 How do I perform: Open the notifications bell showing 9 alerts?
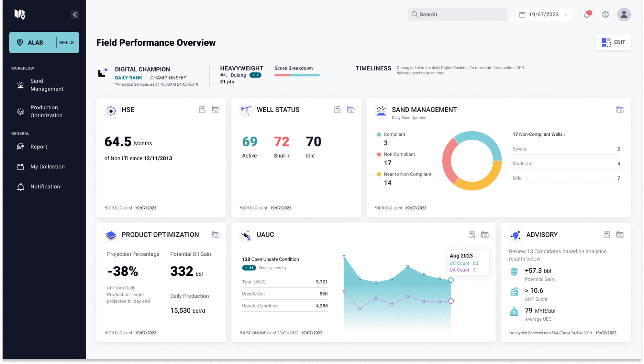[587, 14]
